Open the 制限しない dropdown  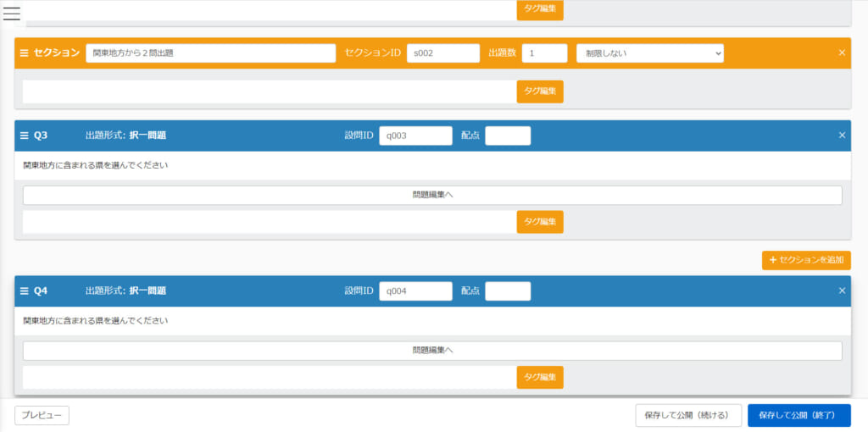coord(649,53)
